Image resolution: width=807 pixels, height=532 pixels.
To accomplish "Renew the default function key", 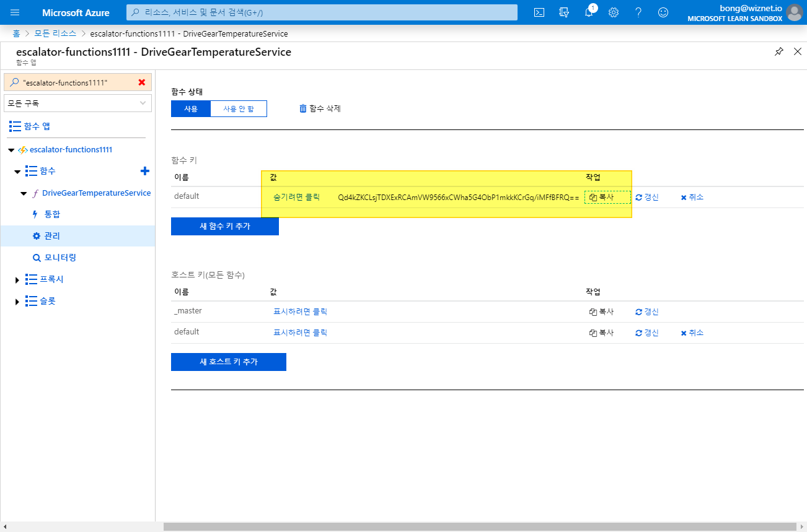I will pyautogui.click(x=647, y=197).
